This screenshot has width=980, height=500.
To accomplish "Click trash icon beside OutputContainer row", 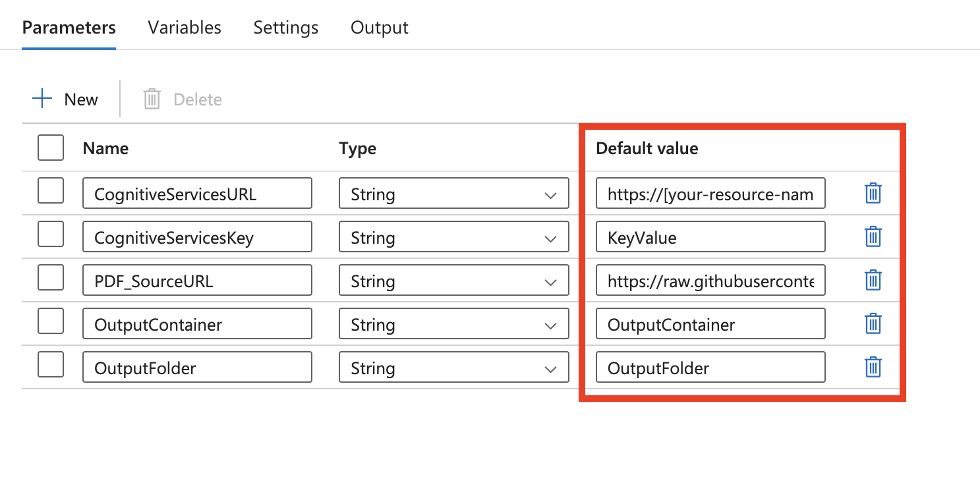I will [873, 324].
